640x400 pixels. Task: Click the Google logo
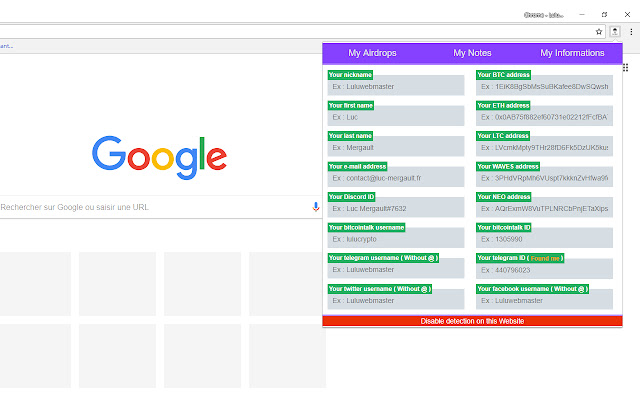pyautogui.click(x=159, y=157)
